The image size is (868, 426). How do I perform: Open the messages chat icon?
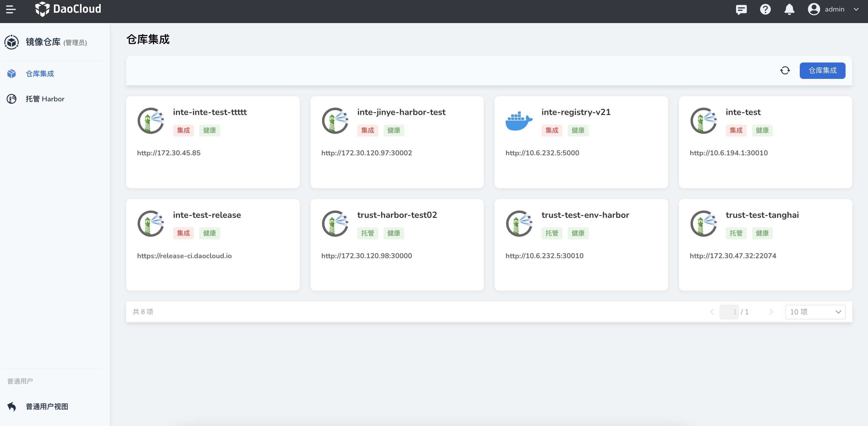[x=741, y=9]
